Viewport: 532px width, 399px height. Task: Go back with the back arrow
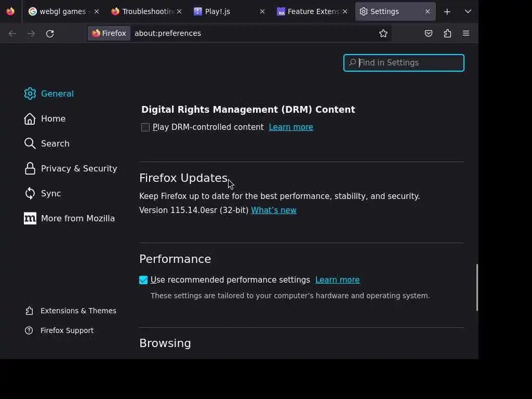(12, 33)
